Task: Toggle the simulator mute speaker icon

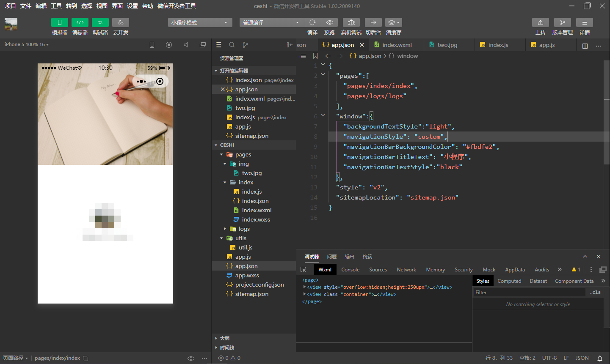Action: pyautogui.click(x=186, y=45)
